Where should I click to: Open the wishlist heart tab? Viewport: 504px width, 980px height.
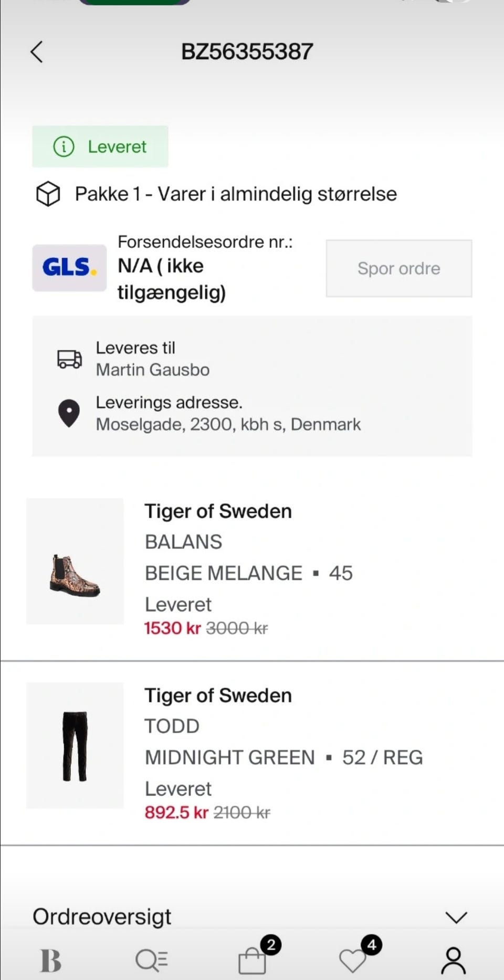(353, 961)
